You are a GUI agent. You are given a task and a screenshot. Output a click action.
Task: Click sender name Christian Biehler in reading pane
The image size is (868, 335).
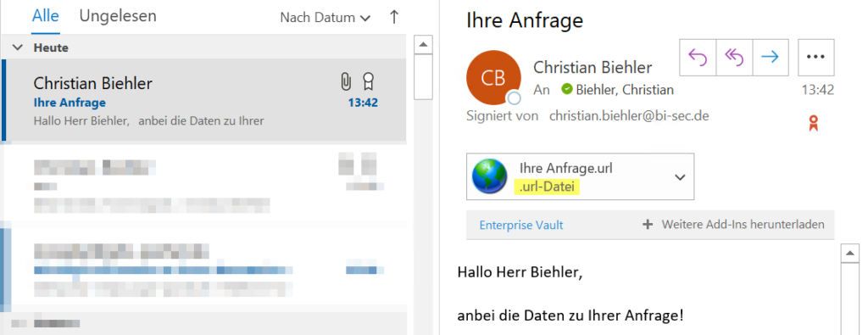coord(593,67)
